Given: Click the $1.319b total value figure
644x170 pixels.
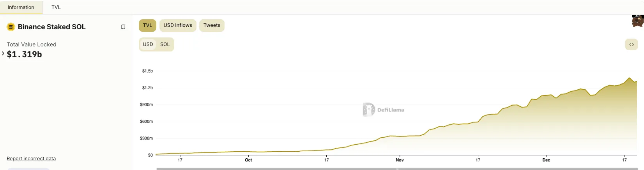Looking at the screenshot, I should (x=24, y=55).
